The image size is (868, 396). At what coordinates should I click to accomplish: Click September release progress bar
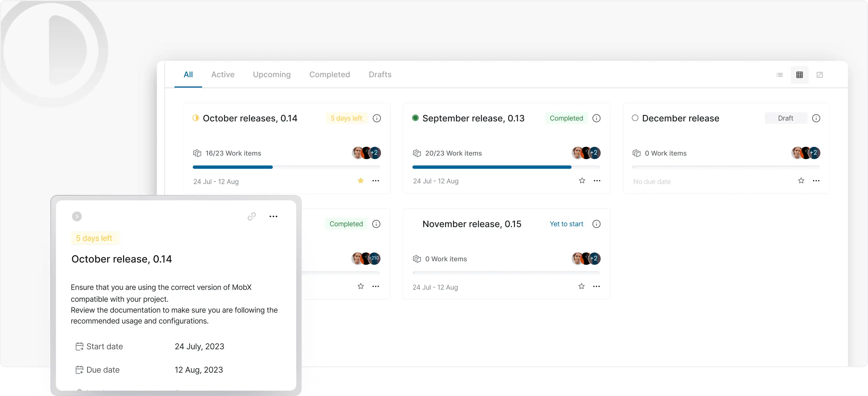pos(505,167)
